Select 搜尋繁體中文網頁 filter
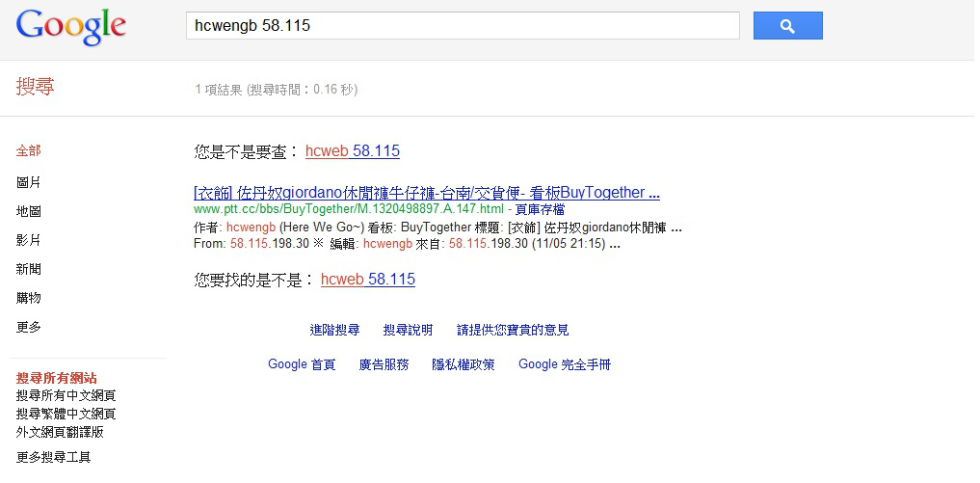Image resolution: width=980 pixels, height=483 pixels. point(66,415)
